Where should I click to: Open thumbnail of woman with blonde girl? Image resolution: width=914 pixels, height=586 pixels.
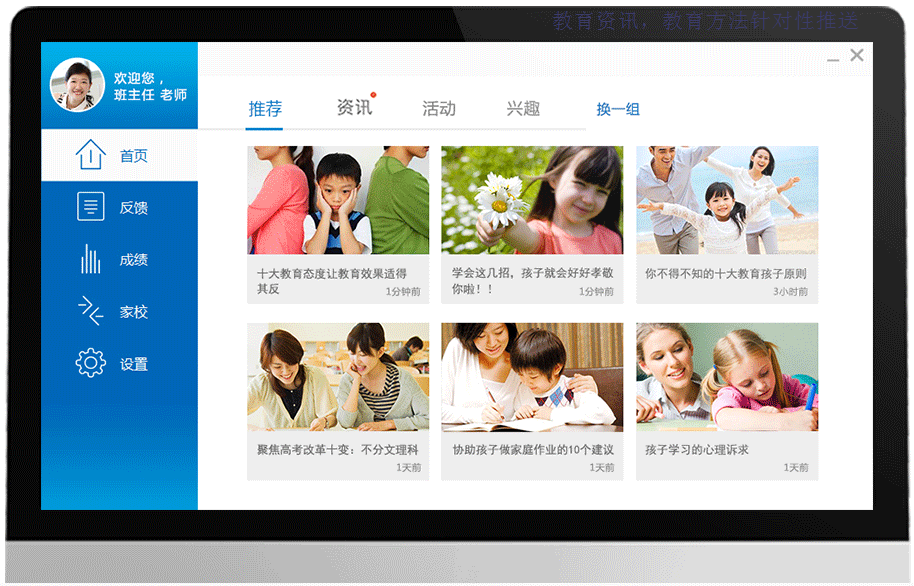tap(727, 377)
